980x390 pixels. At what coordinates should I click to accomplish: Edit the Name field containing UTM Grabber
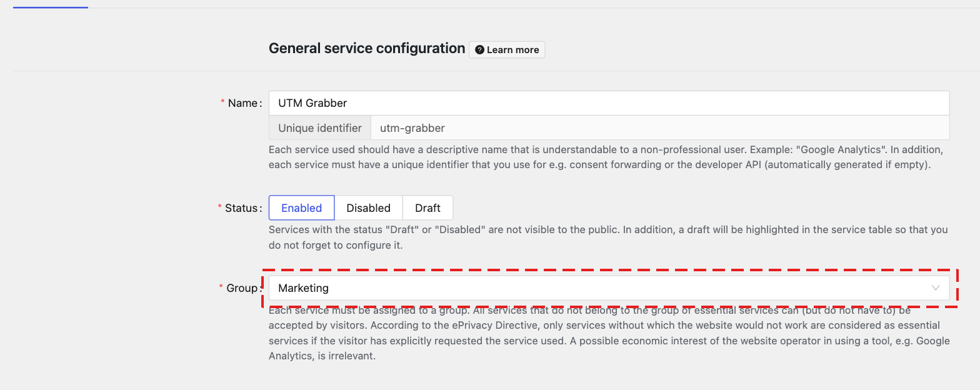[609, 103]
